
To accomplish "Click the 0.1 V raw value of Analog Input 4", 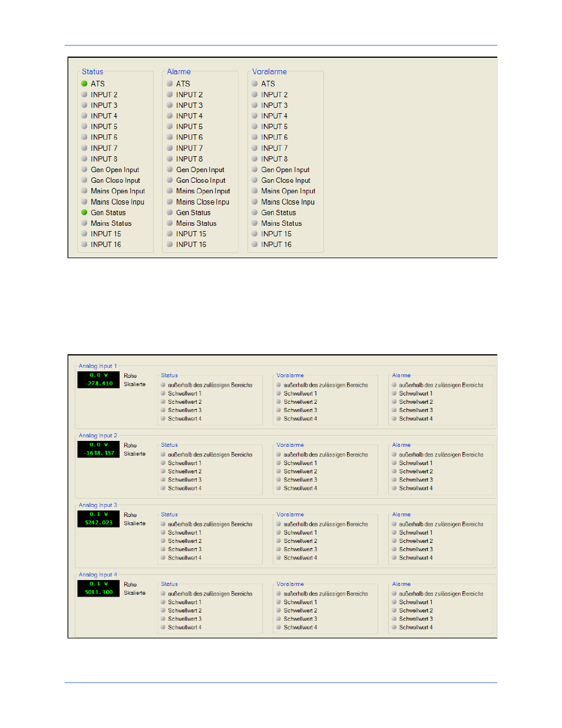I will 98,584.
